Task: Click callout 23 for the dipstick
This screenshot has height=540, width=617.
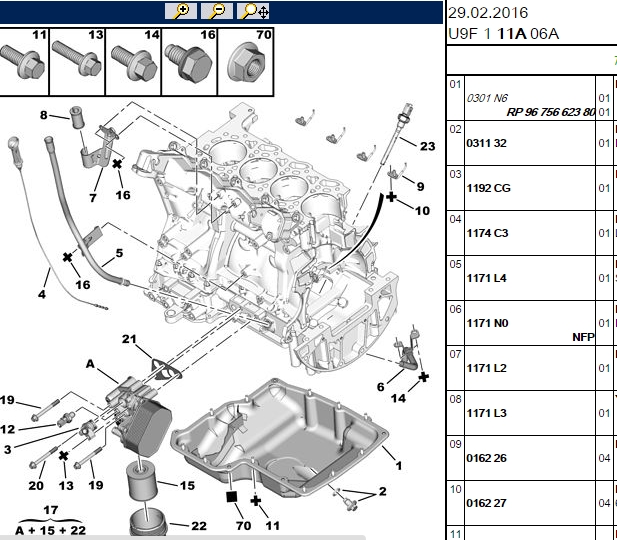Action: 427,146
